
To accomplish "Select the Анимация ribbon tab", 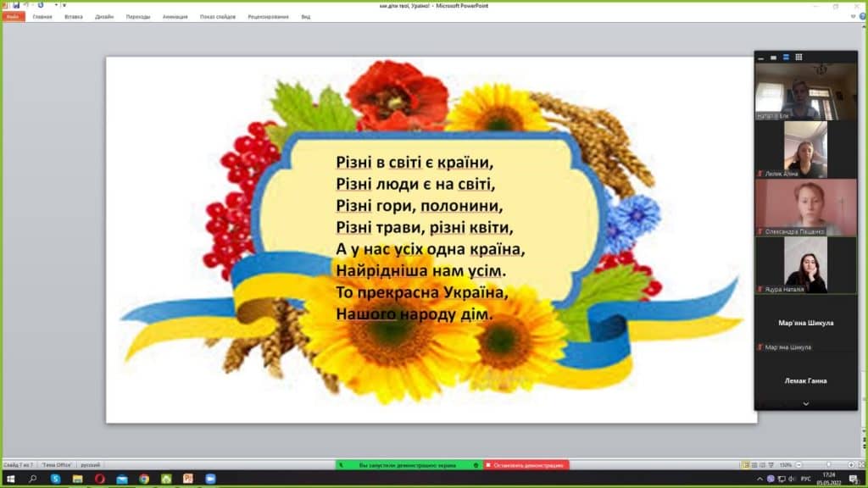I will tap(175, 16).
